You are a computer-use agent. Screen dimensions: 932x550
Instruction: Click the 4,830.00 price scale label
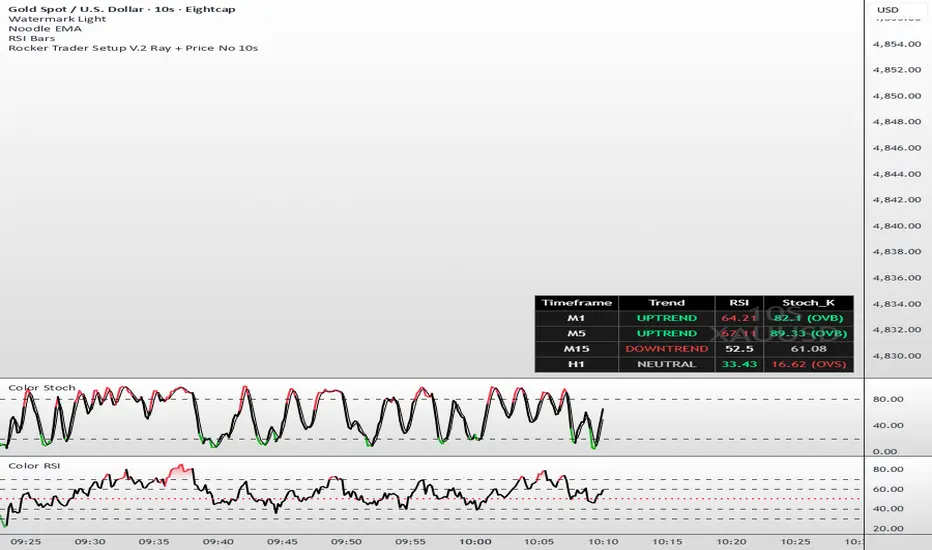click(897, 356)
